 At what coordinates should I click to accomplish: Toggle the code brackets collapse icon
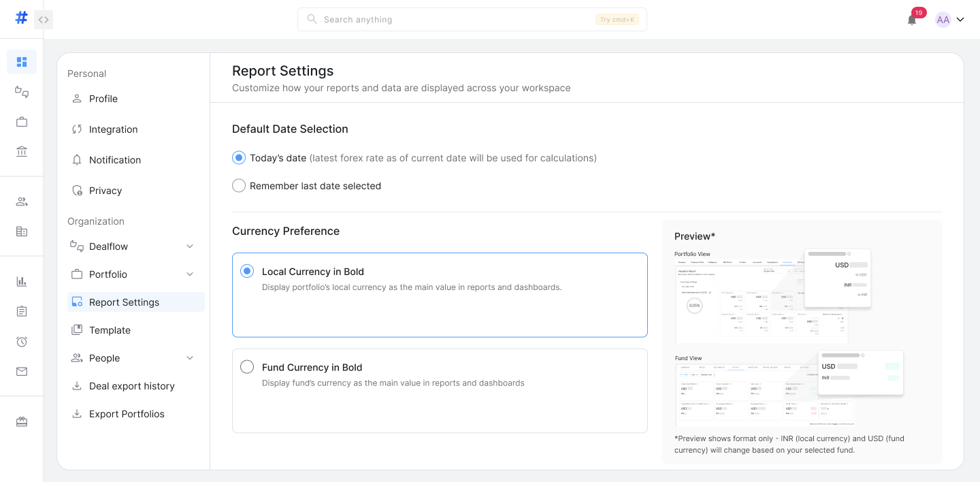[x=44, y=20]
